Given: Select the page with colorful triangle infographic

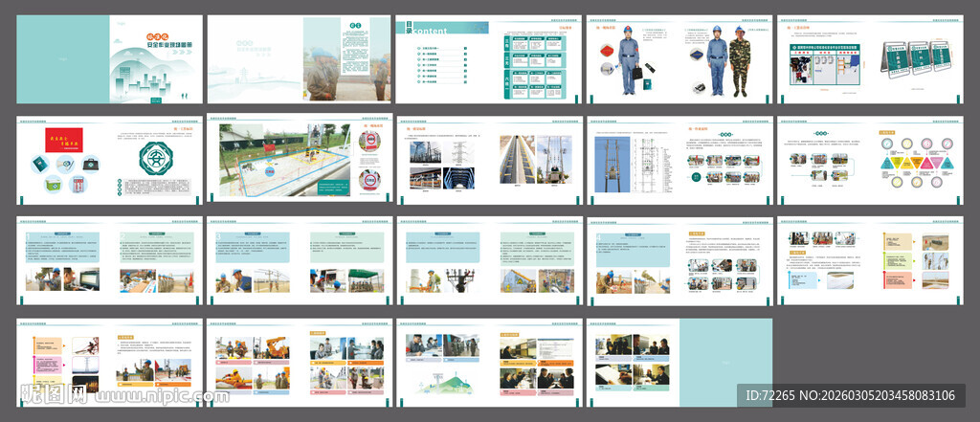Looking at the screenshot, I should 870,160.
